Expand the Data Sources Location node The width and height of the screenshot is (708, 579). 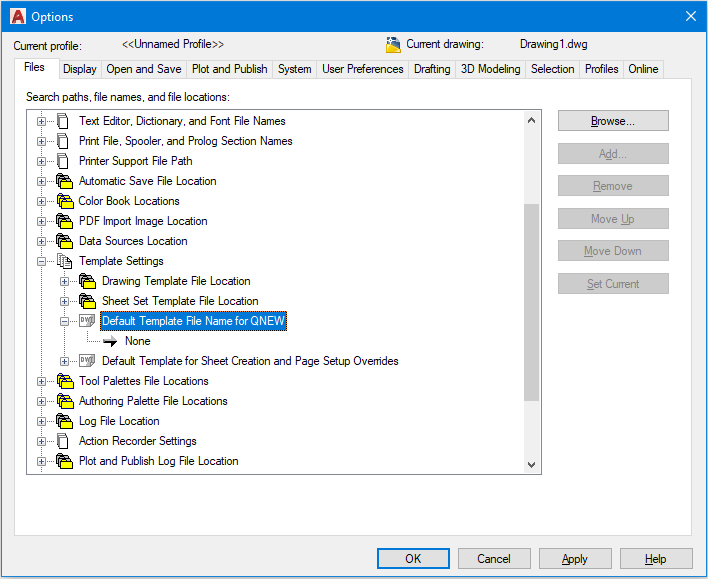click(42, 241)
